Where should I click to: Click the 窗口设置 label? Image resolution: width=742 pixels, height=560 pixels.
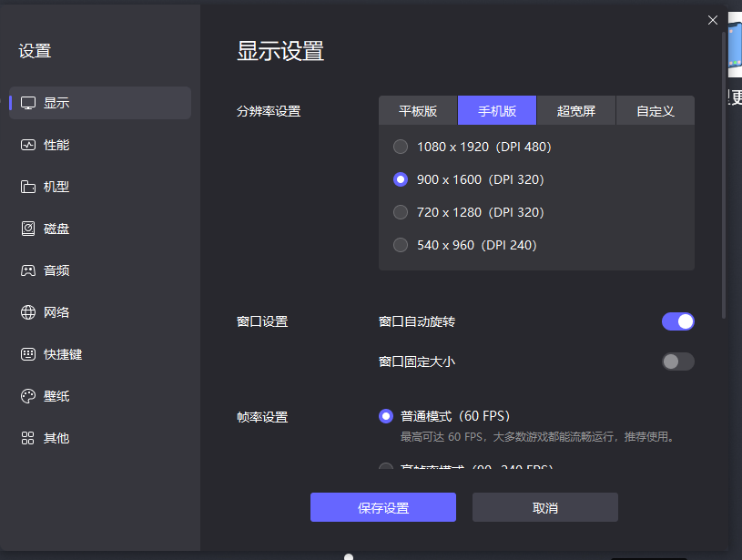[262, 322]
